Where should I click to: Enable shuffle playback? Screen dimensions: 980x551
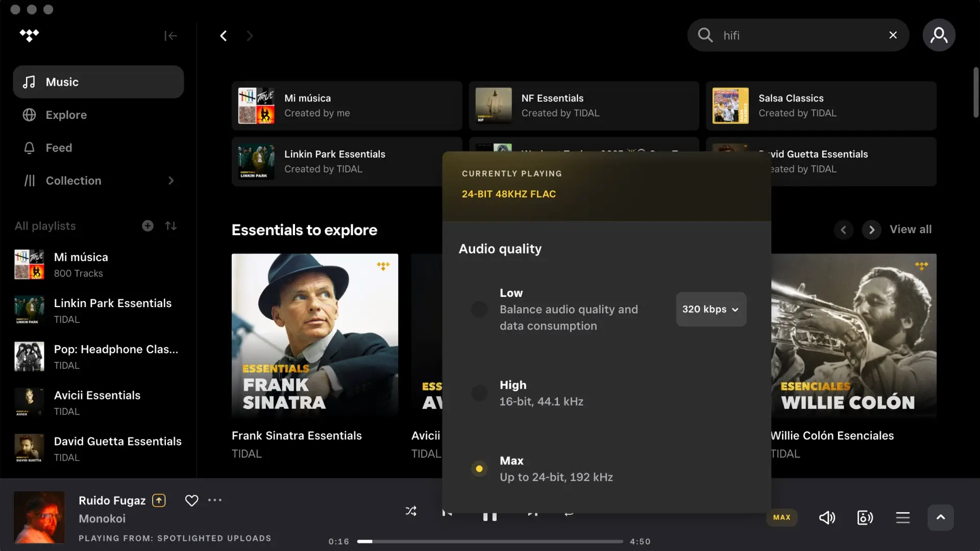pos(411,511)
